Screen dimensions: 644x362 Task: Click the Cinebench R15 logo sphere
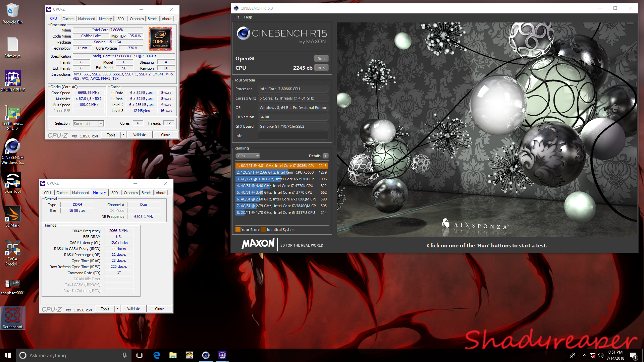pyautogui.click(x=244, y=33)
